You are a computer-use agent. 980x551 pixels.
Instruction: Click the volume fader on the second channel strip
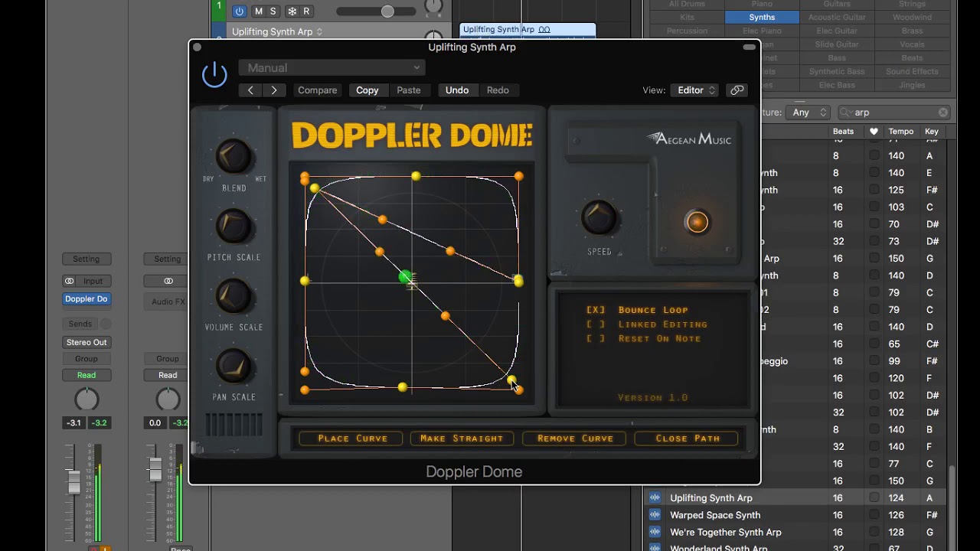(x=155, y=468)
